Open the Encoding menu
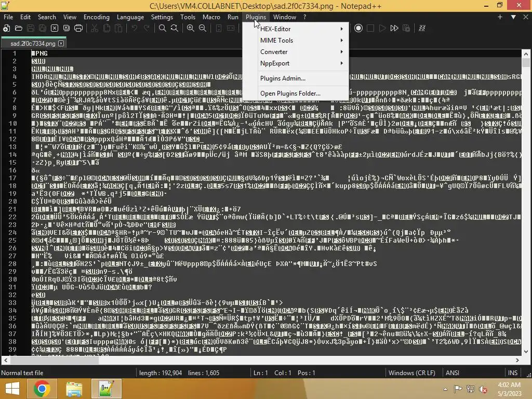This screenshot has width=532, height=399. (96, 17)
